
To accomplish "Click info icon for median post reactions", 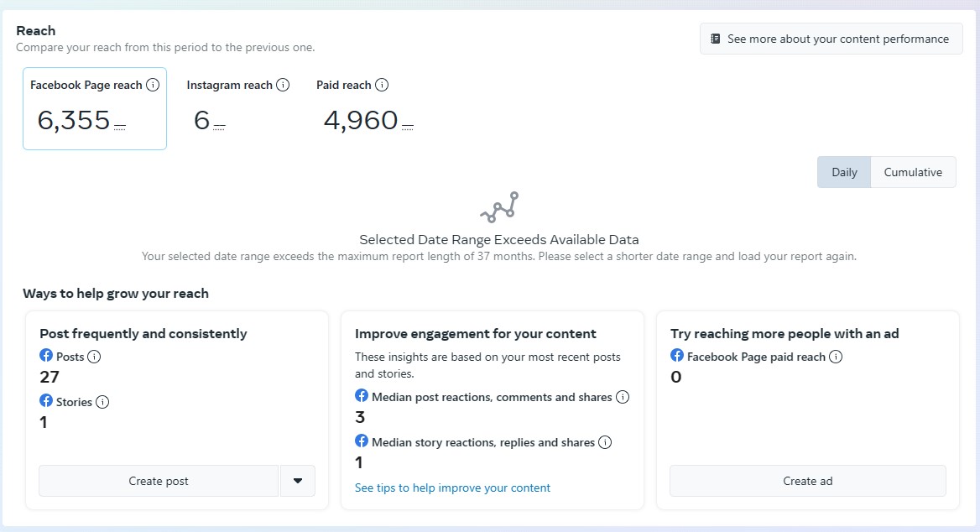I will pos(623,397).
